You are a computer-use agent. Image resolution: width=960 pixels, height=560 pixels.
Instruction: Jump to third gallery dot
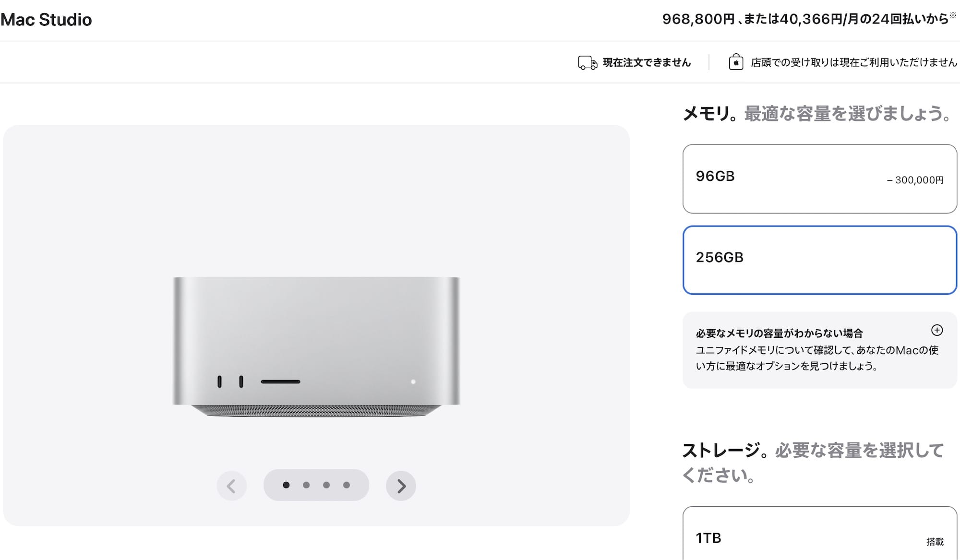click(x=326, y=485)
